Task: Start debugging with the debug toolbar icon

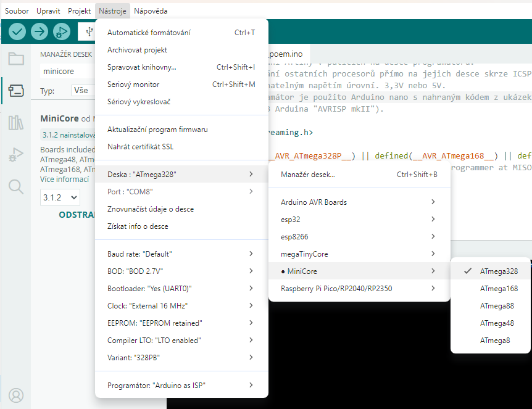Action: coord(62,31)
